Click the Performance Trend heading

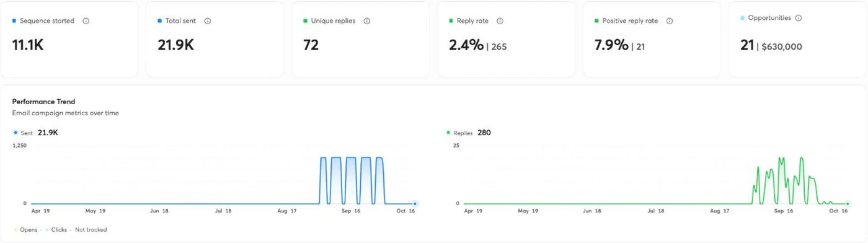(x=43, y=102)
